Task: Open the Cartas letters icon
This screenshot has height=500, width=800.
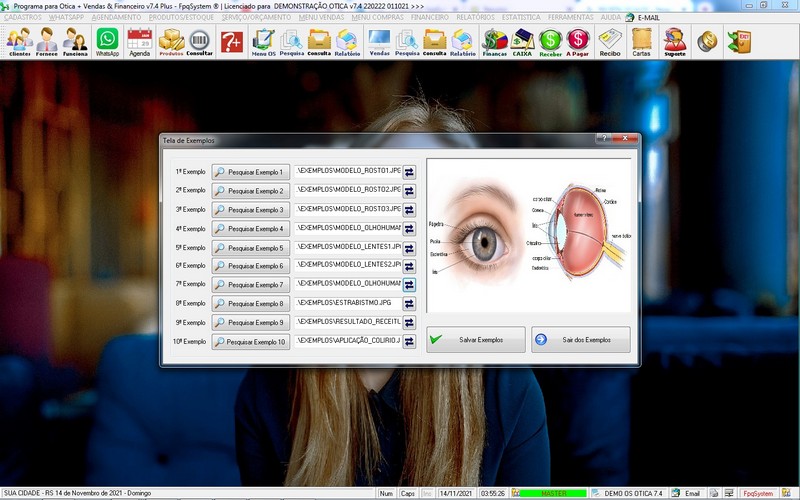Action: pos(642,41)
